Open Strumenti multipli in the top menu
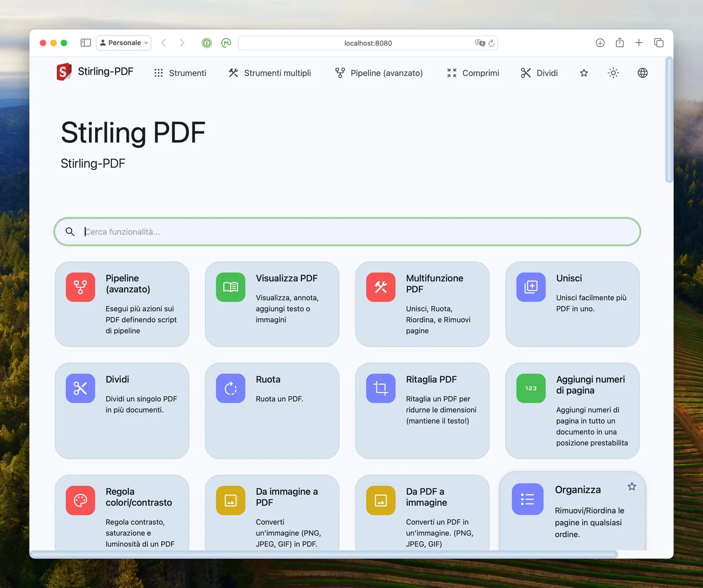Screen dimensions: 703x588 pos(270,73)
